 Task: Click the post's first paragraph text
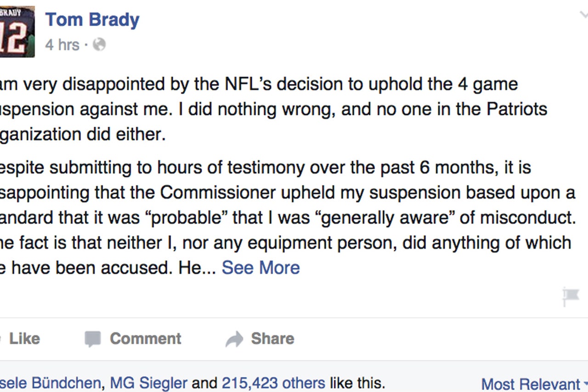coord(273,110)
